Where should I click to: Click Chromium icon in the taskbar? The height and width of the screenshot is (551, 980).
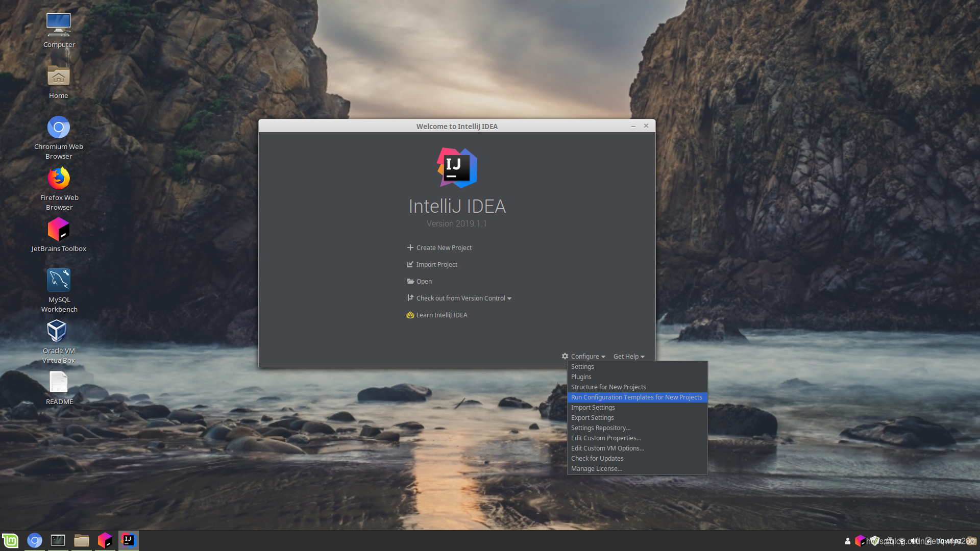pos(35,540)
